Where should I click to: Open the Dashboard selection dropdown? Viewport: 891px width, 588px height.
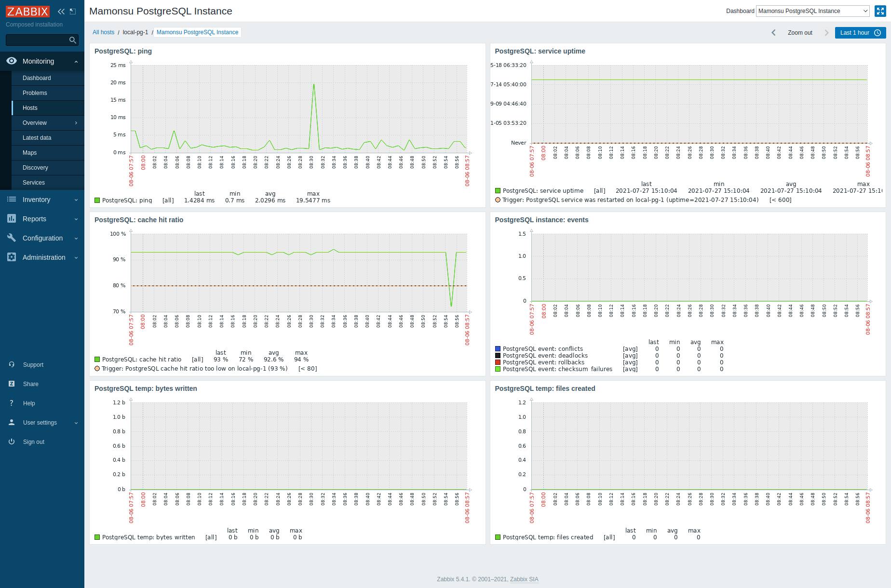click(813, 11)
